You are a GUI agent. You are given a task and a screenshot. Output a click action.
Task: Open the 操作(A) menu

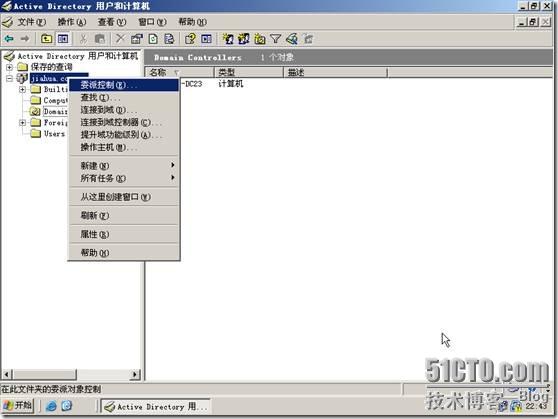pos(72,22)
